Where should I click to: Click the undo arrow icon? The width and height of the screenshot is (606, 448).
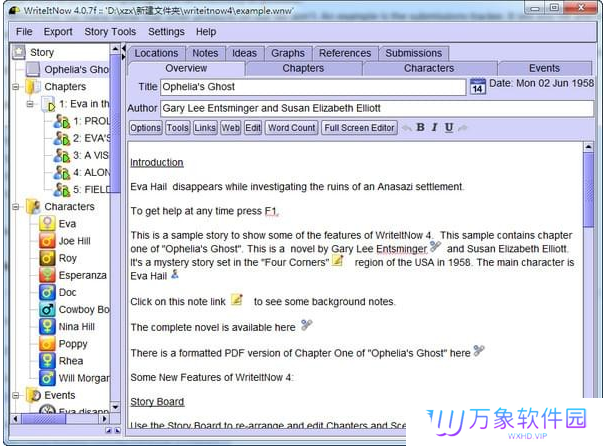click(x=407, y=128)
